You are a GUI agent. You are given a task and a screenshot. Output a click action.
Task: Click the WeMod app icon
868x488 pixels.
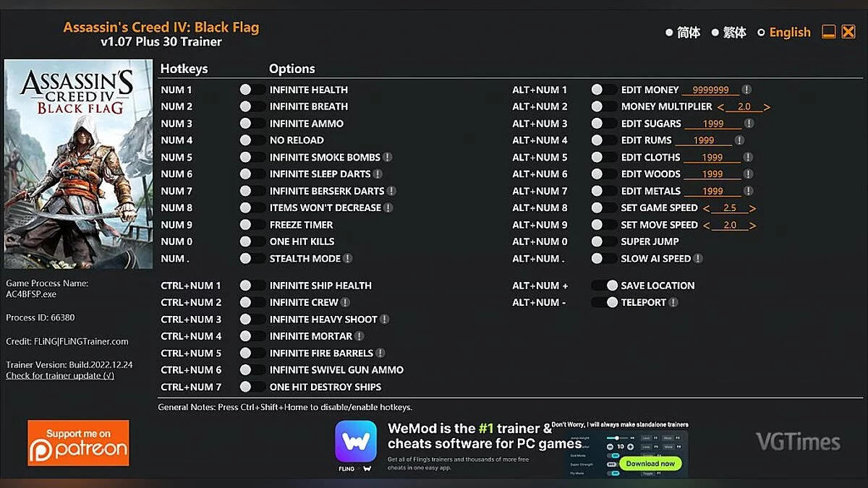point(355,441)
